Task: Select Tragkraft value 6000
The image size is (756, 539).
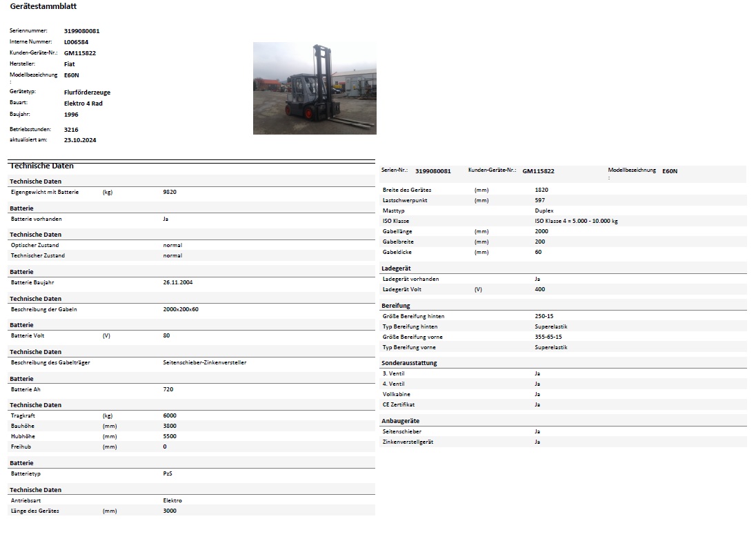Action: point(170,415)
